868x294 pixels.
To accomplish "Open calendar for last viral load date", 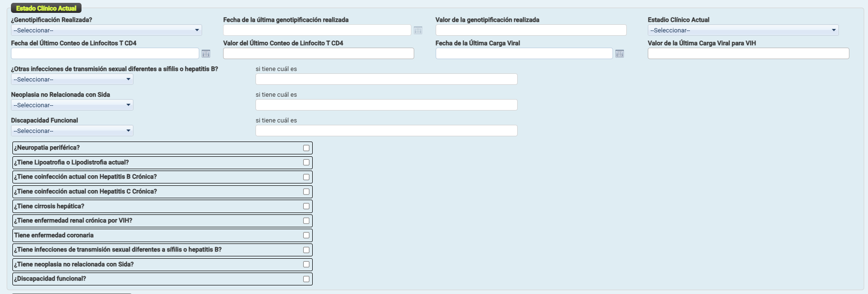I will tap(620, 54).
